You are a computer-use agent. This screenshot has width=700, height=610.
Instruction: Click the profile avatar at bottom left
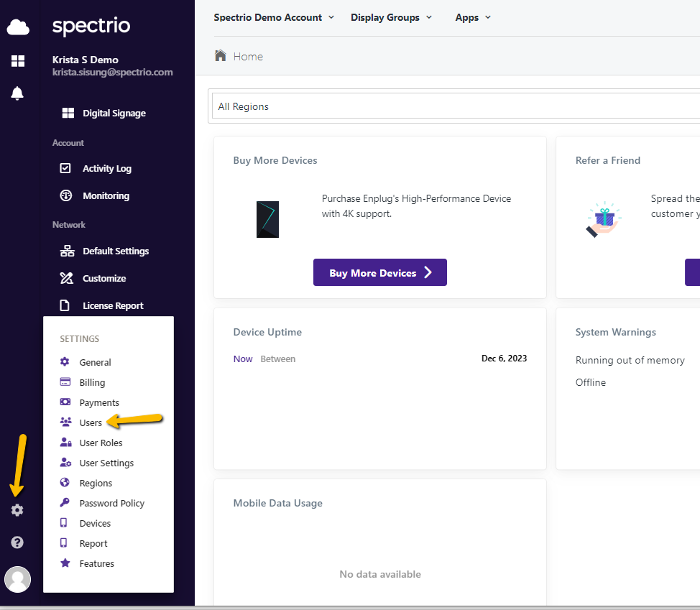[x=17, y=579]
